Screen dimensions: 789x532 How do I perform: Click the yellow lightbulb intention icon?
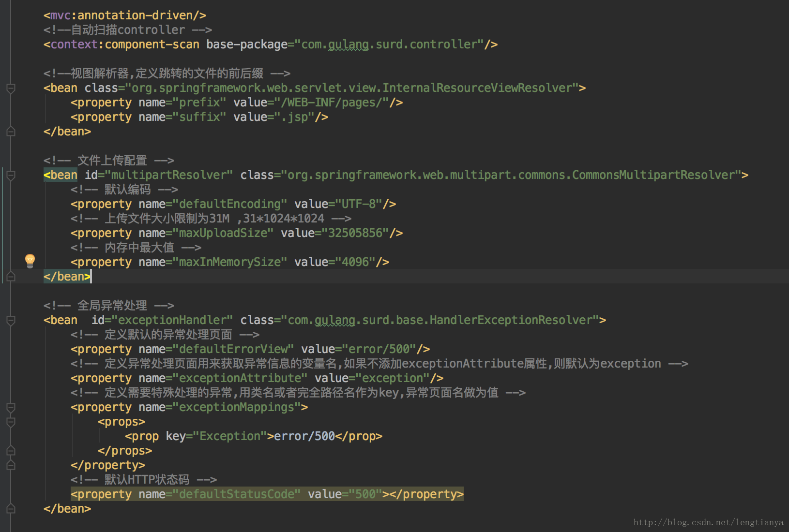(30, 261)
